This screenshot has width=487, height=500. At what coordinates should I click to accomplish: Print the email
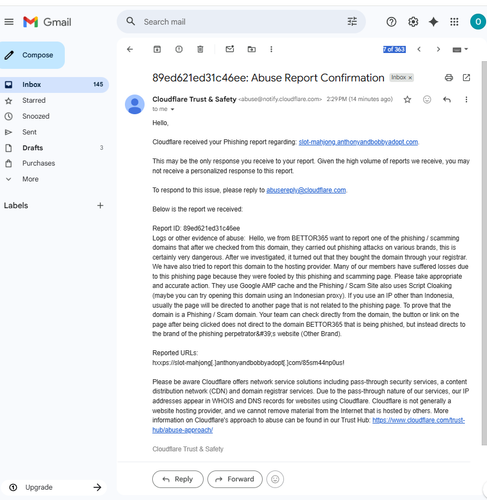449,78
